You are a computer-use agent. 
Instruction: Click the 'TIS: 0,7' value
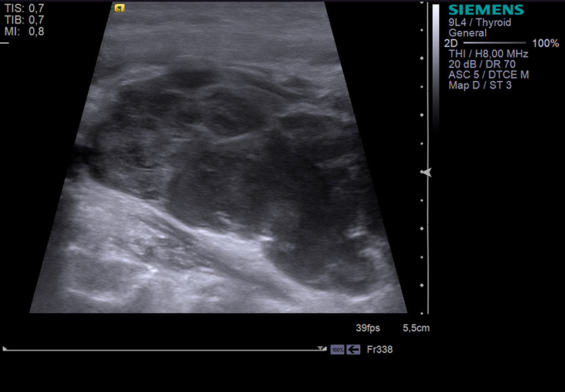[24, 8]
